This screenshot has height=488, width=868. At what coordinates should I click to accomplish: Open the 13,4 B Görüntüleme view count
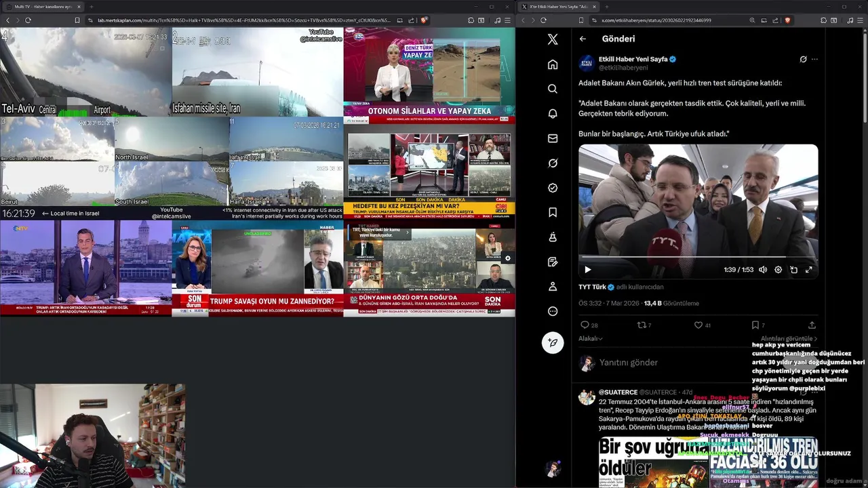[x=671, y=303]
